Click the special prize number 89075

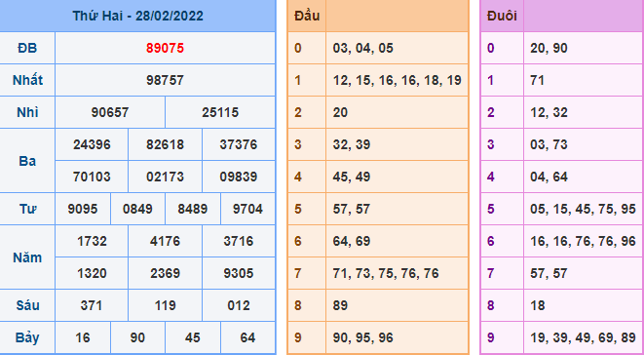tap(165, 48)
